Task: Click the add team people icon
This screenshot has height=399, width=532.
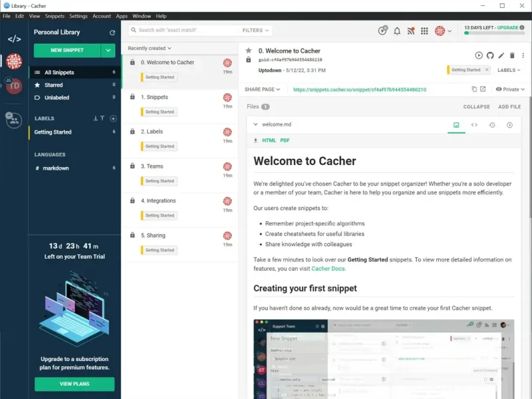Action: click(x=13, y=120)
